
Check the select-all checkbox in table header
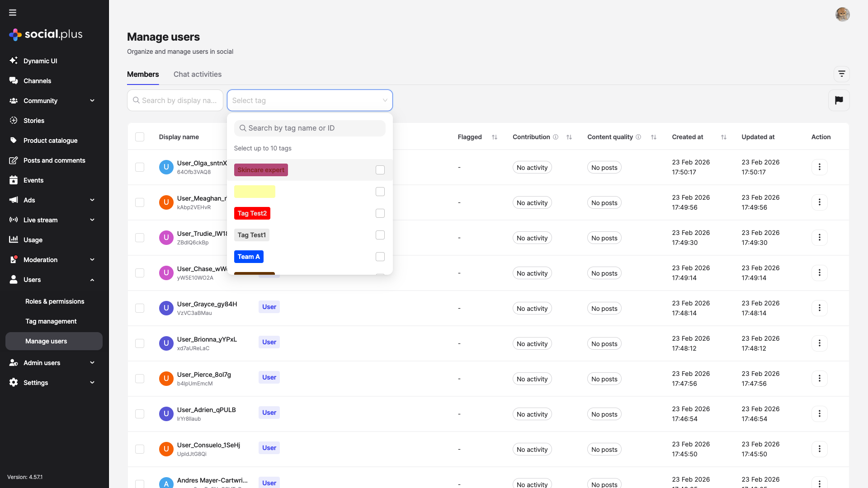pos(140,136)
